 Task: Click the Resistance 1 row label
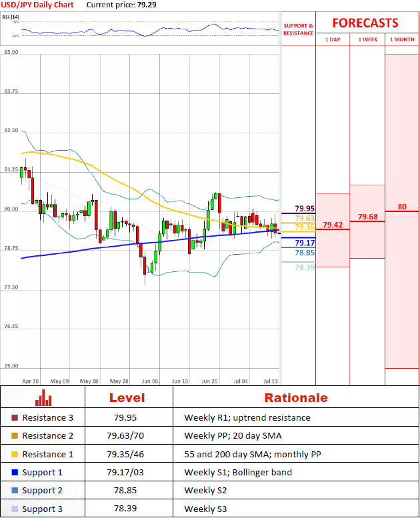pyautogui.click(x=47, y=454)
